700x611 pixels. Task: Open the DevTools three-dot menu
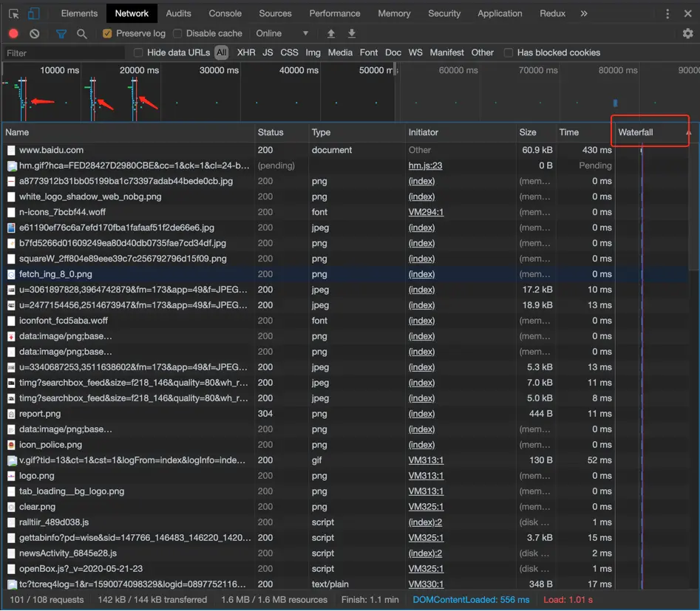pos(667,13)
